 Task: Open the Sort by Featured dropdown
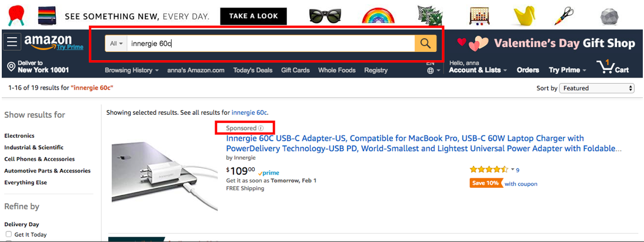597,88
